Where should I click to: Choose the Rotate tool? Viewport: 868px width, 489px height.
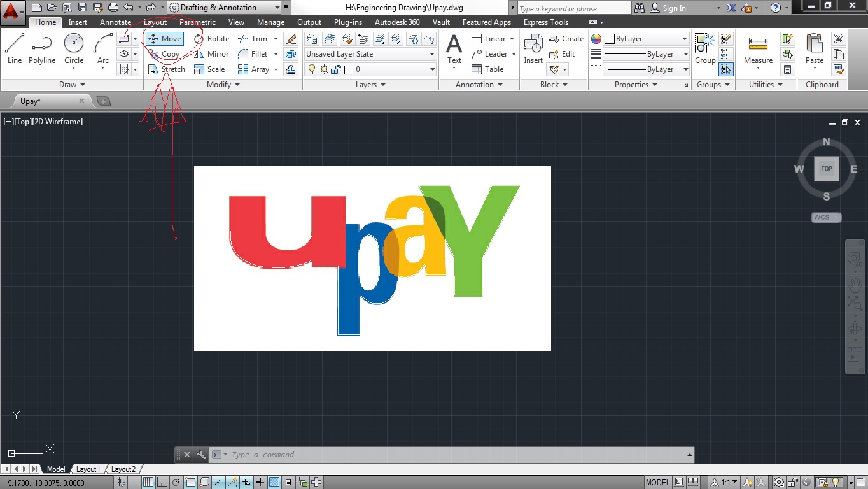coord(211,39)
